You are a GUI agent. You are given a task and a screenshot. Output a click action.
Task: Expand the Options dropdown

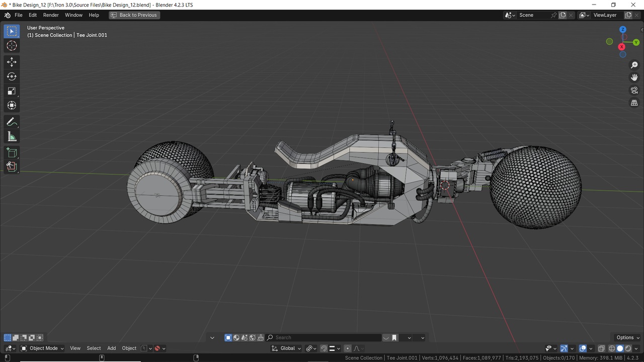pos(627,338)
